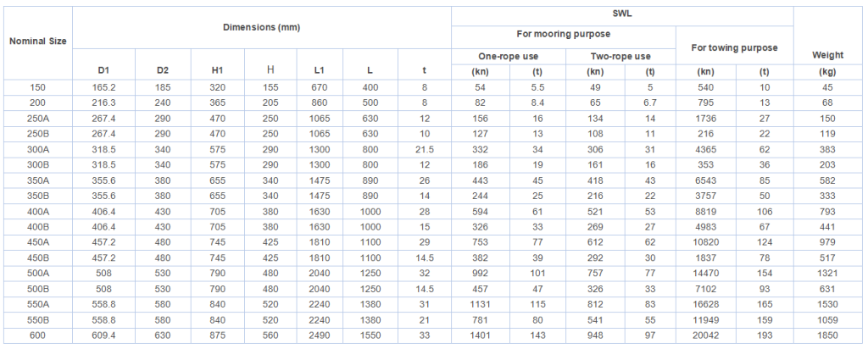
Task: Click the 165.2 D1 value cell
Action: (x=104, y=87)
